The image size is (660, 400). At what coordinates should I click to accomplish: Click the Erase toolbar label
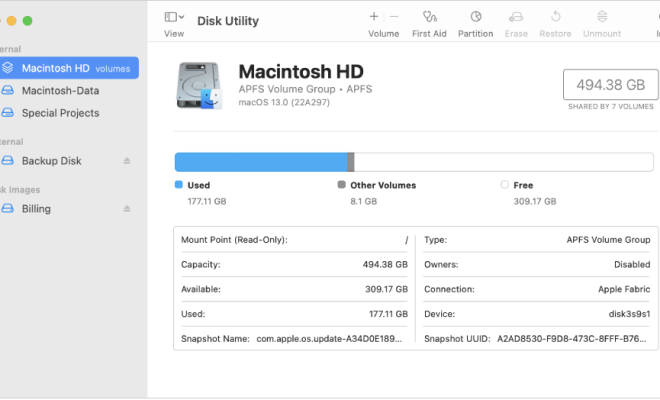tap(516, 34)
